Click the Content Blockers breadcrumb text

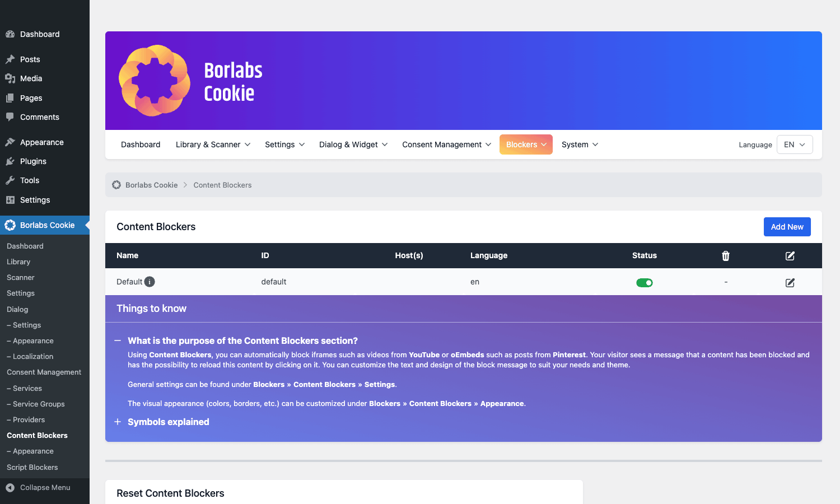(222, 185)
